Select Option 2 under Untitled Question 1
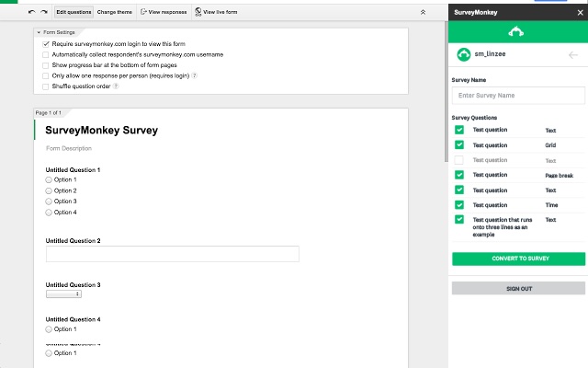Screen dimensions: 588x368 (49, 190)
